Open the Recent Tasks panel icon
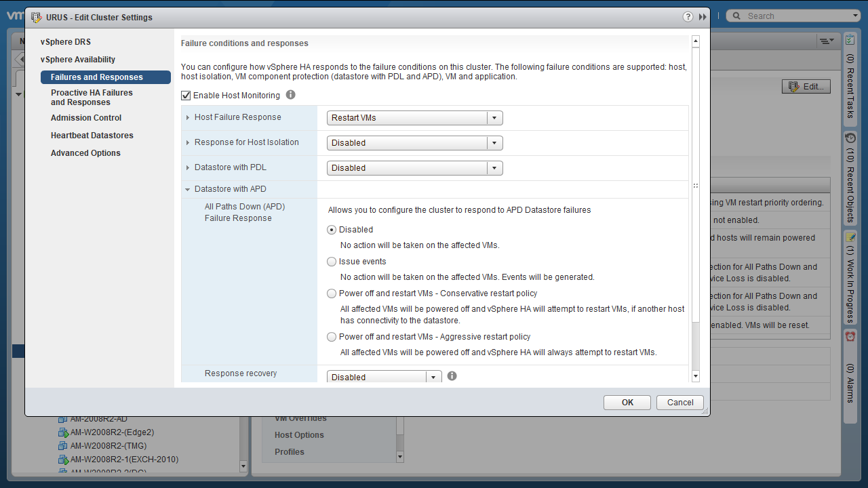Image resolution: width=868 pixels, height=488 pixels. [x=850, y=41]
